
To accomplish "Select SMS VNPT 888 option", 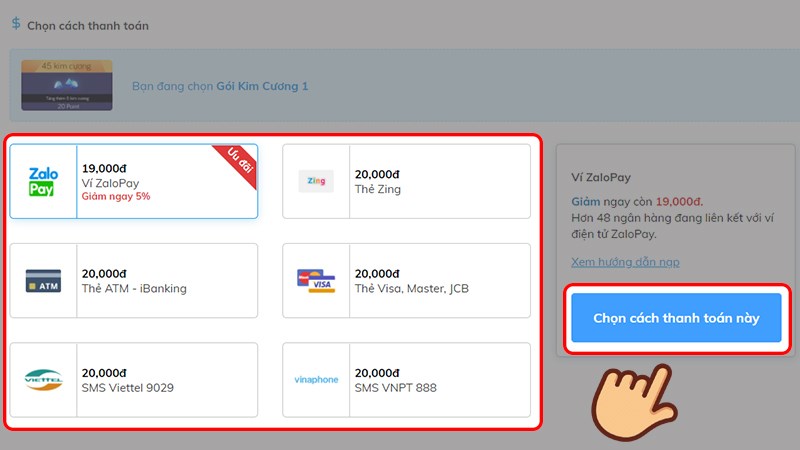I will point(406,380).
